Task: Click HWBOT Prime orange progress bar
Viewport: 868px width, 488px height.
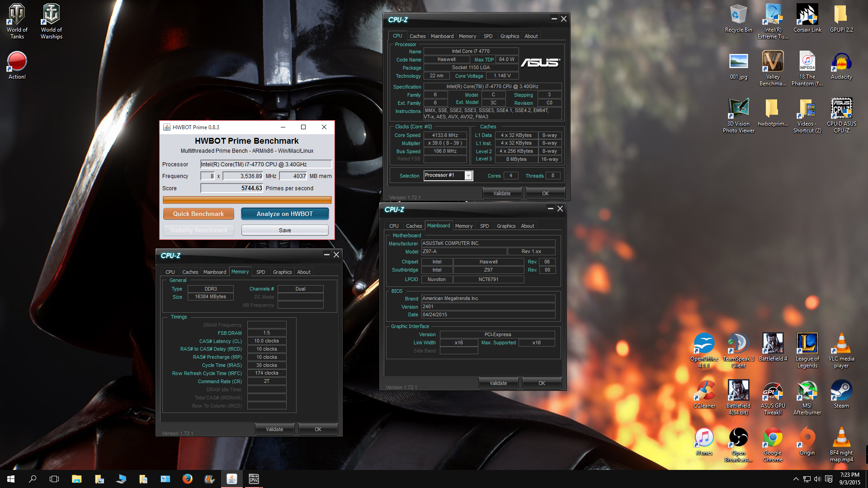Action: point(247,200)
